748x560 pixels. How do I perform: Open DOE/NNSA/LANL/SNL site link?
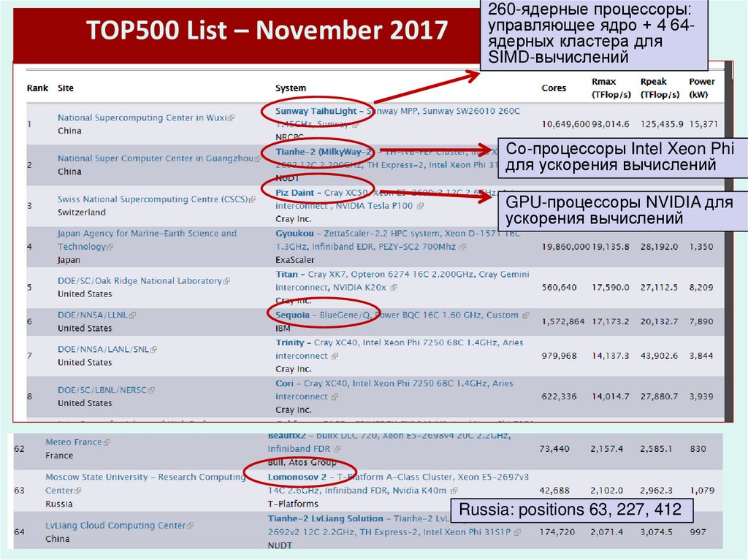point(103,349)
